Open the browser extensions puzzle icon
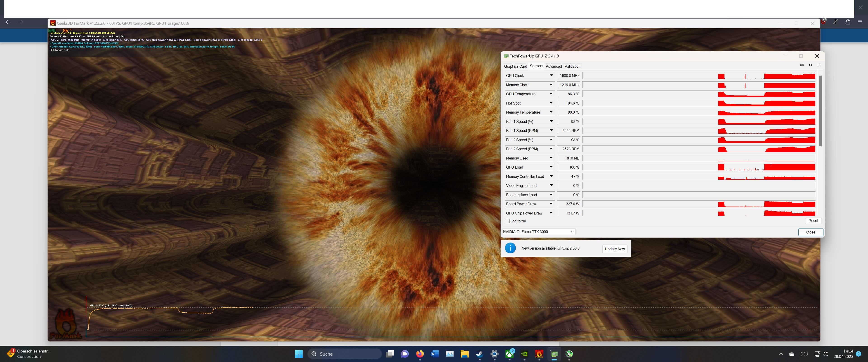The height and width of the screenshot is (362, 868). click(x=847, y=22)
